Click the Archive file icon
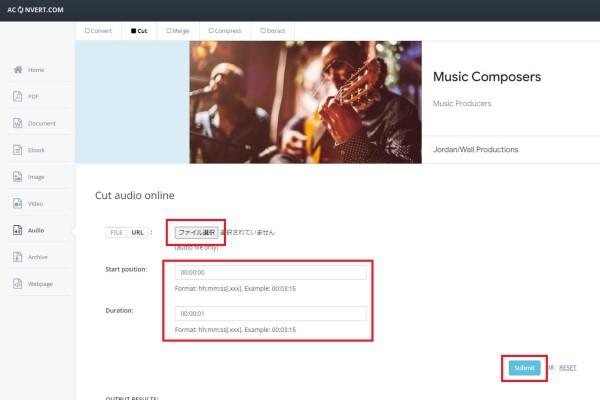Screen dimensions: 600x400 point(18,257)
